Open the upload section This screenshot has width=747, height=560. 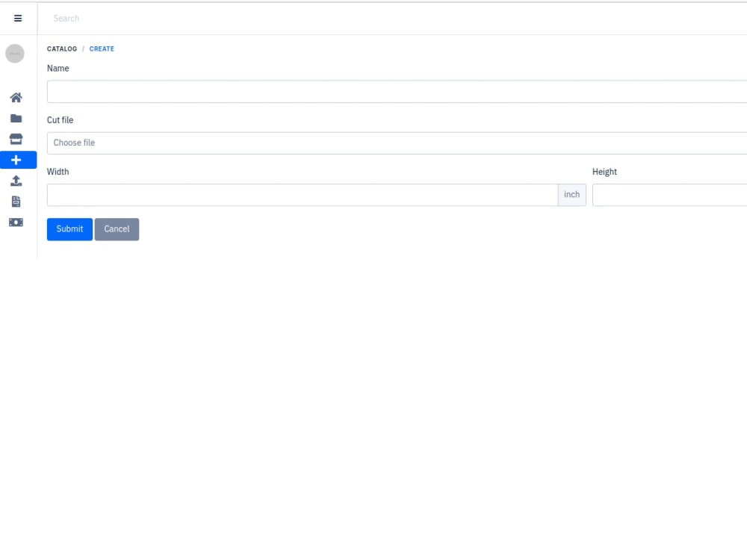[x=16, y=180]
